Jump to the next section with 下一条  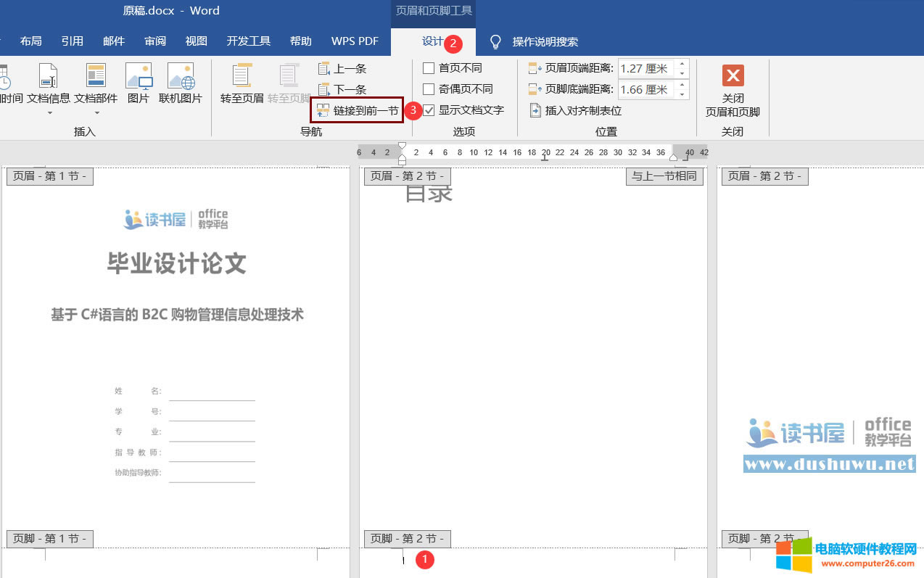click(342, 90)
